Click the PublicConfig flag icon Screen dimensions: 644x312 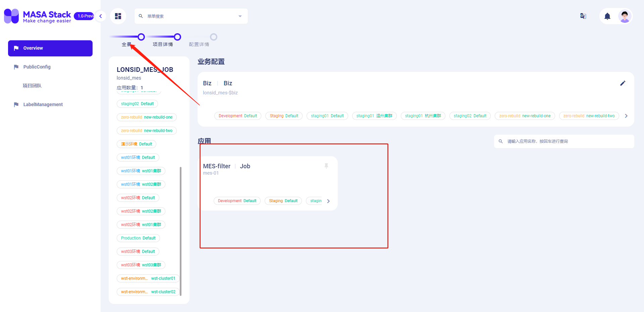16,67
